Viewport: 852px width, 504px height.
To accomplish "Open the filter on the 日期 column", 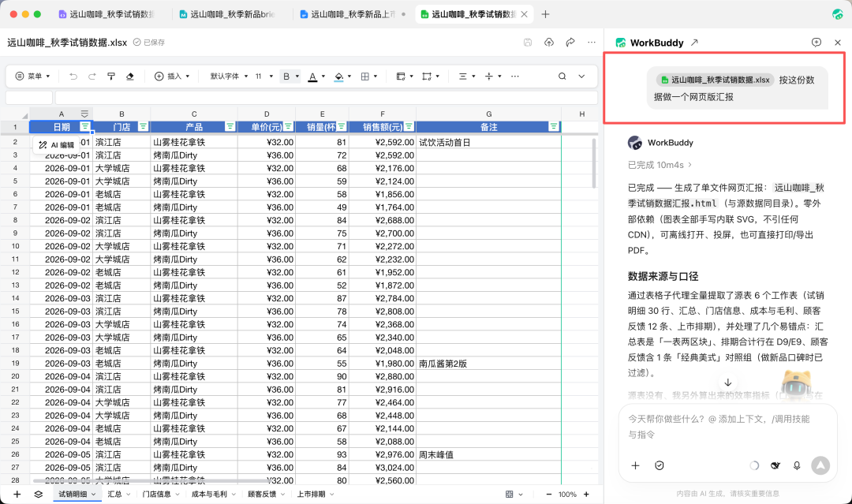I will [x=84, y=126].
